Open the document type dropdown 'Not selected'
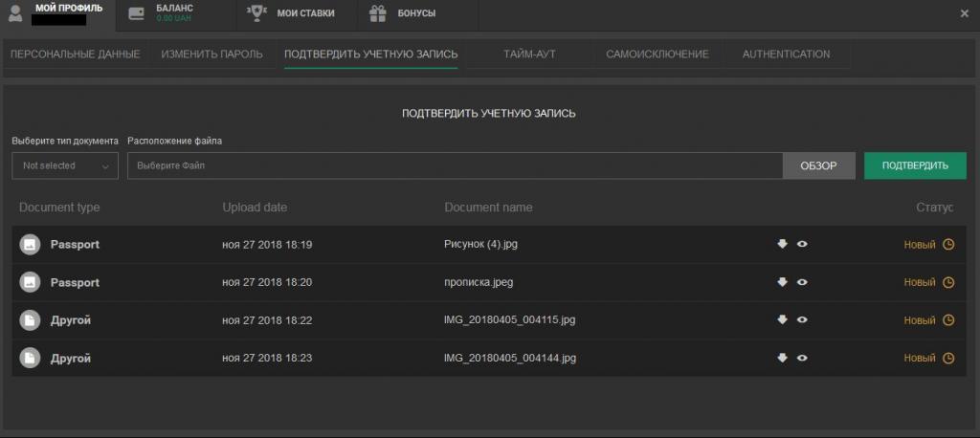The width and height of the screenshot is (980, 438). tap(65, 165)
